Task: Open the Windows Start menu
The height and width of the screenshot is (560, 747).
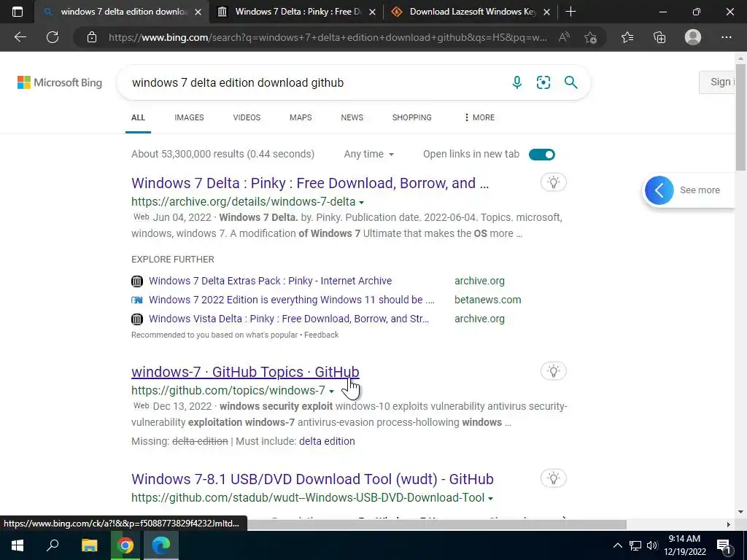Action: tap(18, 545)
